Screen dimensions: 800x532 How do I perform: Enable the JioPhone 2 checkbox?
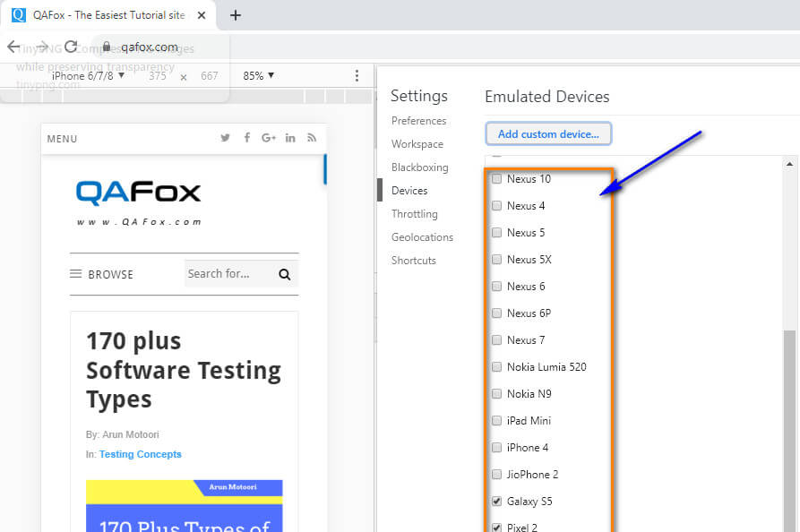(496, 475)
